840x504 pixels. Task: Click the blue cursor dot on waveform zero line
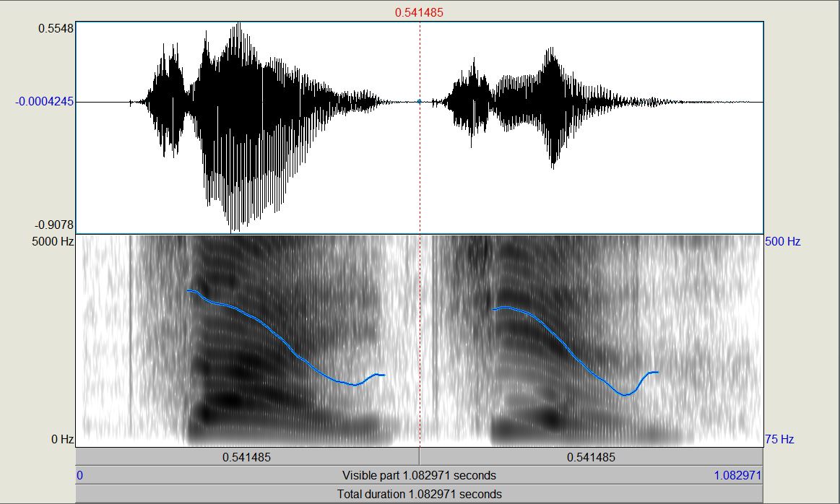pyautogui.click(x=420, y=101)
